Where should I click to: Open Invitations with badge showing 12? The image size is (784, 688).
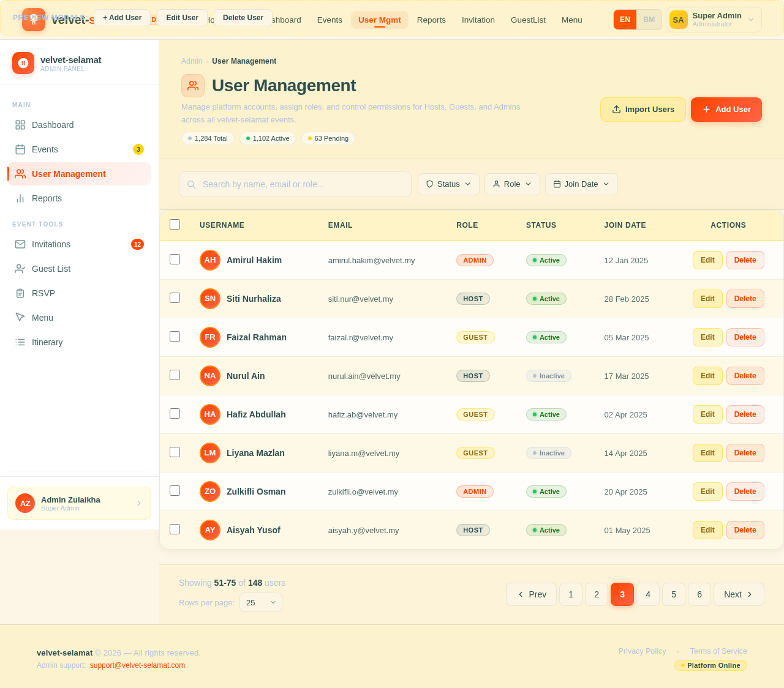tap(20, 244)
